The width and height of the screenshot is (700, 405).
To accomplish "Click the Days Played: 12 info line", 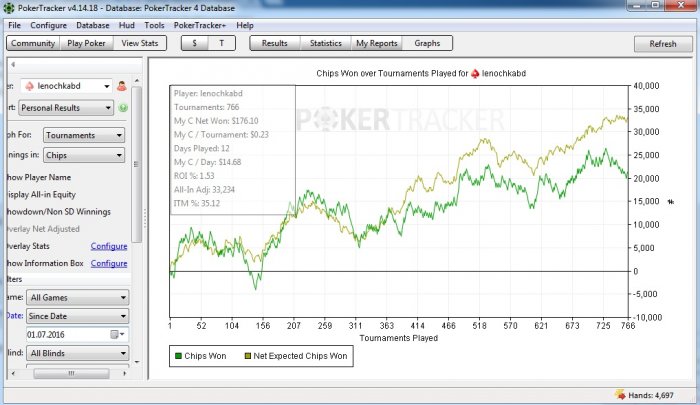I will tap(201, 149).
